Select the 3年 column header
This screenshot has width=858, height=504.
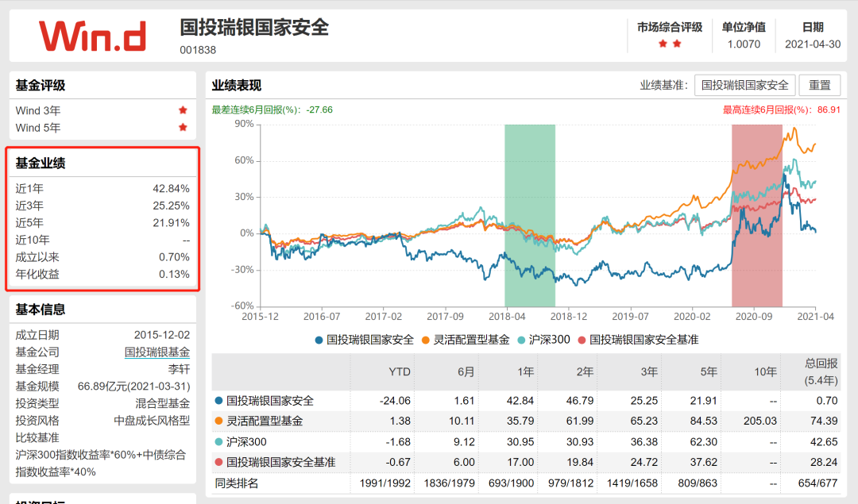[649, 371]
